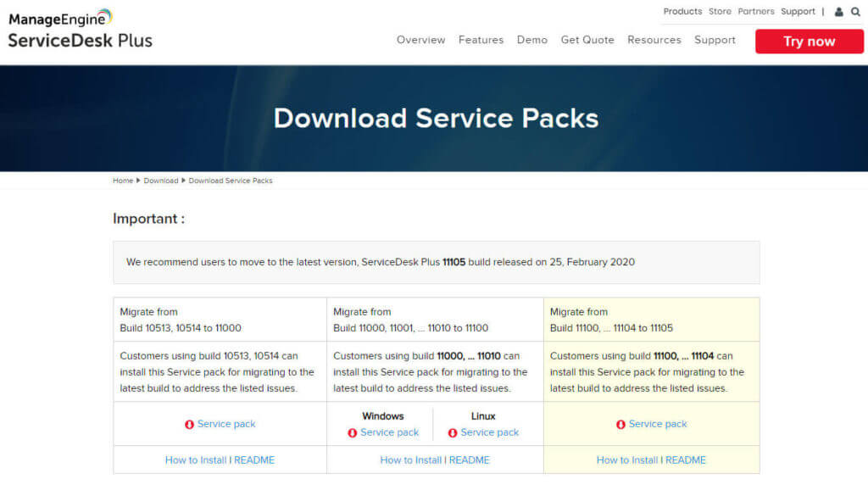Go to Home in breadcrumb
868x490 pixels.
[x=123, y=181]
